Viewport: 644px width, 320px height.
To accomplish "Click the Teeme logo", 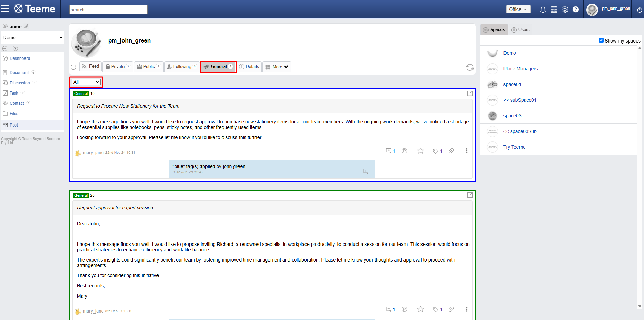I will click(x=35, y=9).
